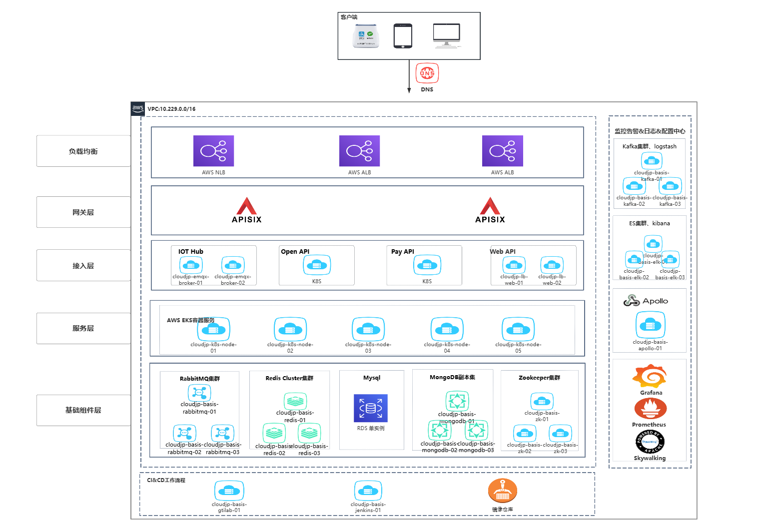This screenshot has width=757, height=532.
Task: Click the 接入层 layer label box
Action: 83,265
